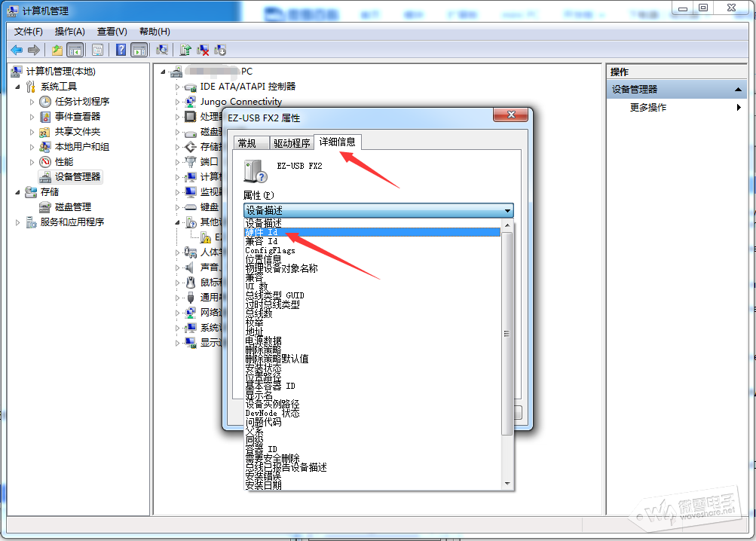Click the Disable device toolbar icon
Viewport: 756px width, 541px height.
click(x=220, y=50)
